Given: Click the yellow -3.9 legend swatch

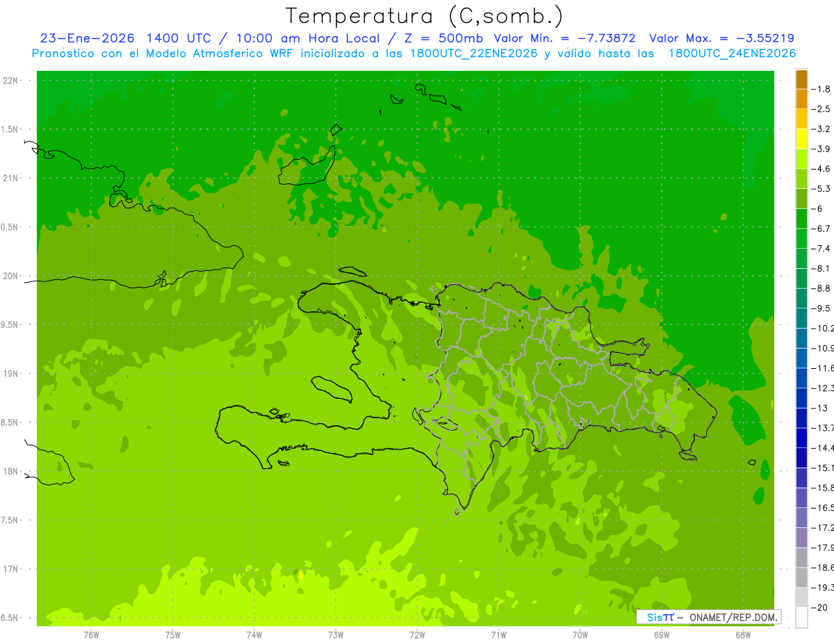Looking at the screenshot, I should tap(801, 139).
